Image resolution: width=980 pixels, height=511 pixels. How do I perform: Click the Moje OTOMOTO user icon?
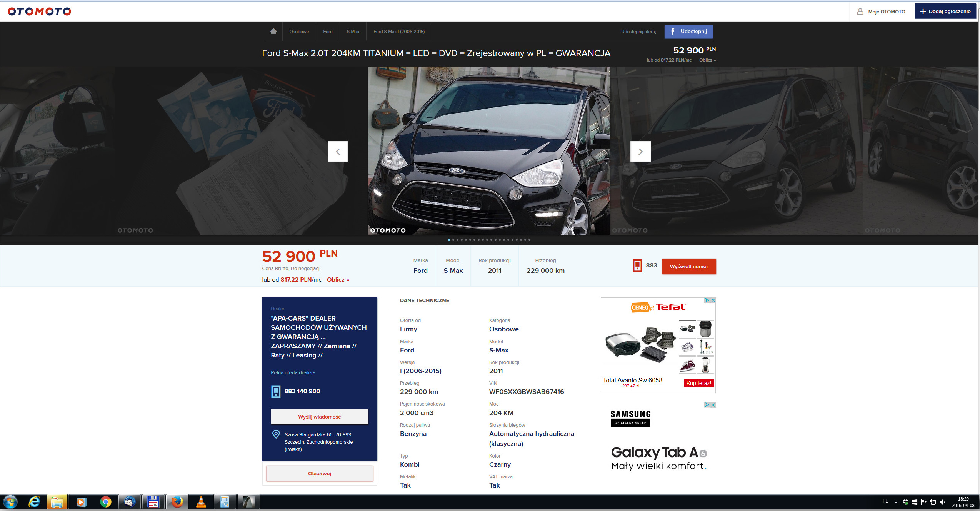point(860,12)
